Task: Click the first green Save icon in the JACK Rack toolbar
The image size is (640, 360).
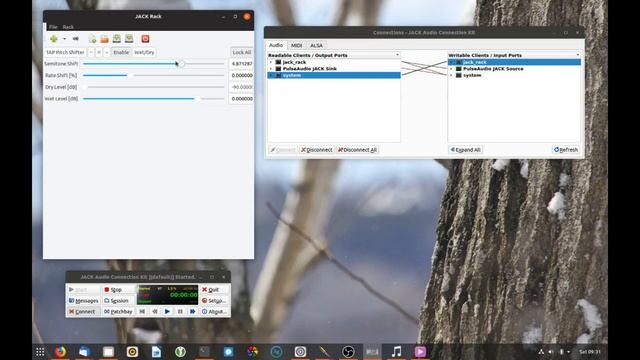Action: [117, 39]
